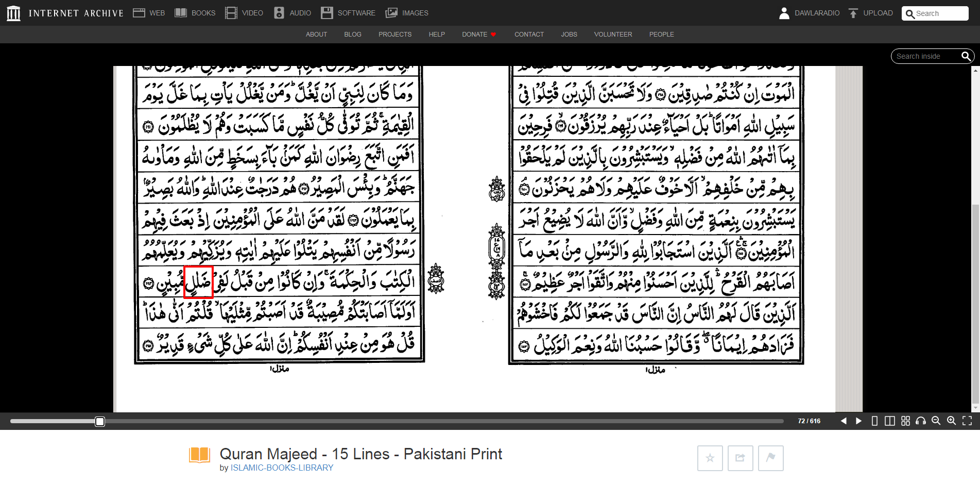Favorite this item with star button
This screenshot has height=483, width=980.
click(x=710, y=458)
